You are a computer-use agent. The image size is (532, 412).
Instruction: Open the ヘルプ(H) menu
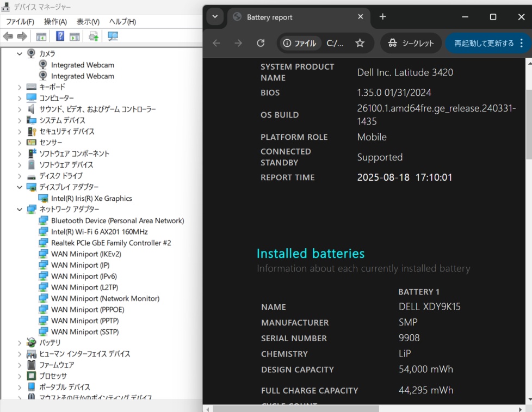pos(122,22)
